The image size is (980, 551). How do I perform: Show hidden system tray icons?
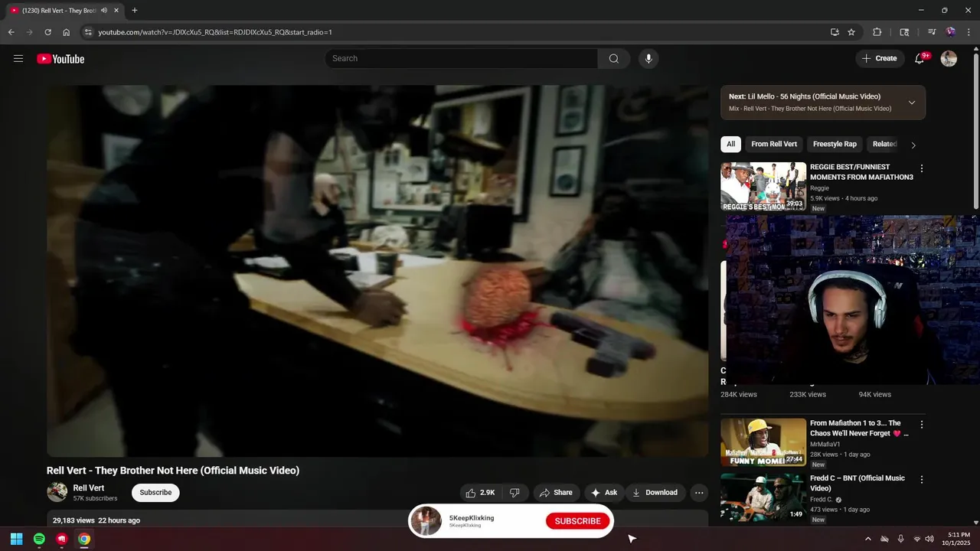[867, 539]
